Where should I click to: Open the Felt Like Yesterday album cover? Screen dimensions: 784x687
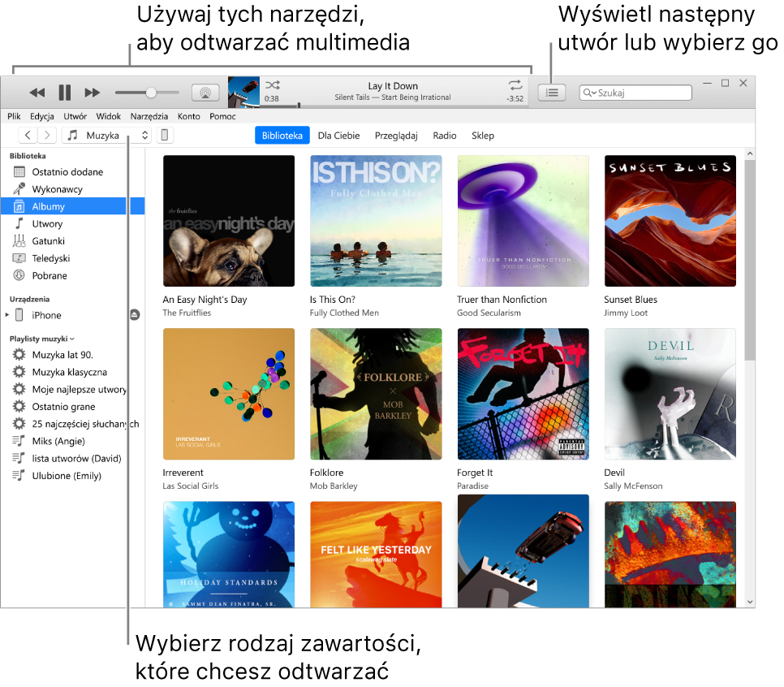click(376, 555)
